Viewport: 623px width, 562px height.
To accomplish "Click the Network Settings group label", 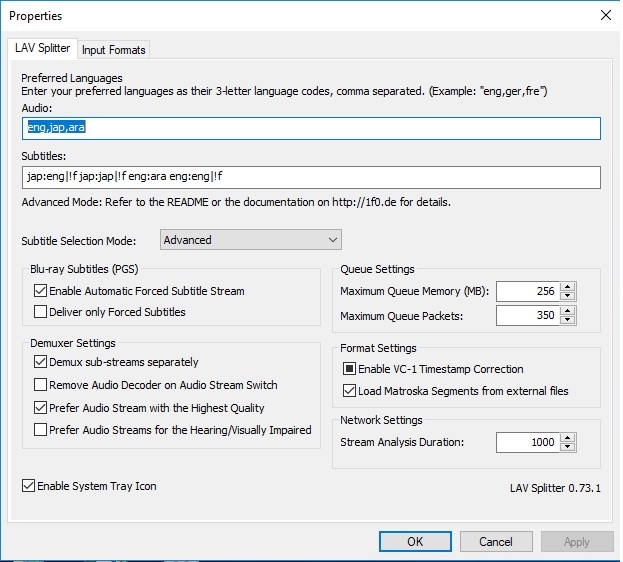I will pyautogui.click(x=381, y=420).
